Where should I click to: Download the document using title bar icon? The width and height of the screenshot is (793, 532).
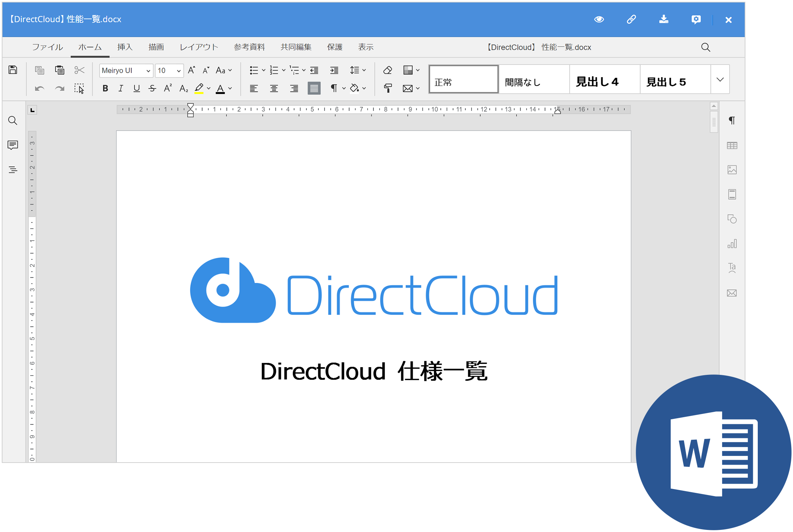664,19
